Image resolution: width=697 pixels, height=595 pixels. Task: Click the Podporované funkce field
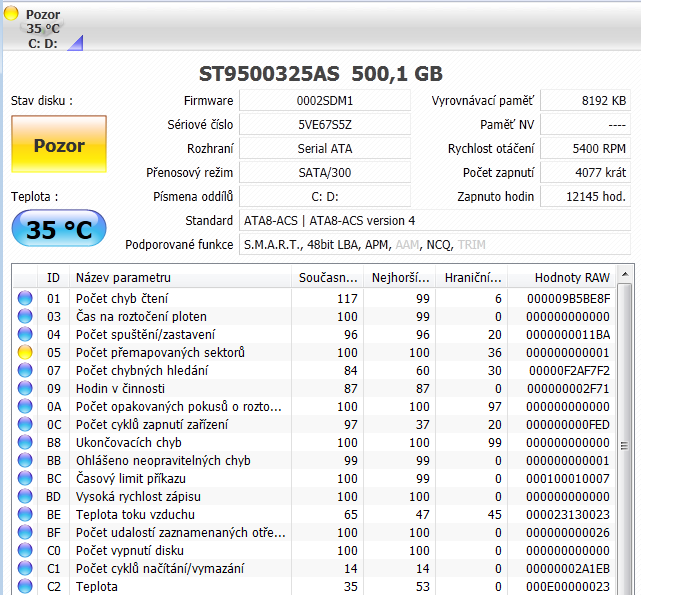tap(435, 244)
